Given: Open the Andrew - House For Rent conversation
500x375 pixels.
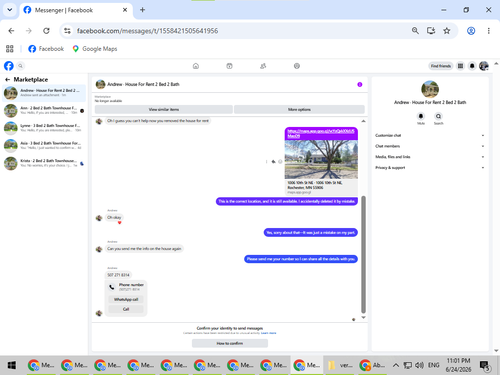Looking at the screenshot, I should tap(44, 93).
